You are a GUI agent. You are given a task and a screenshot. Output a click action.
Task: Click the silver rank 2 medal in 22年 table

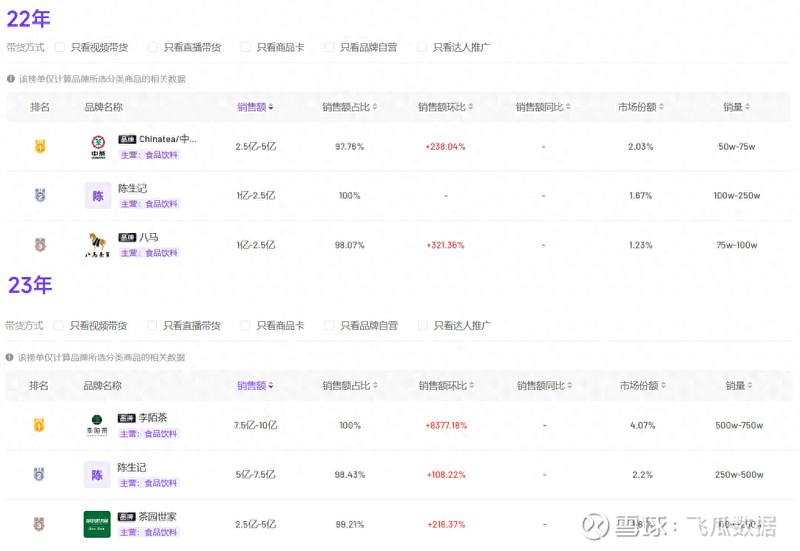pyautogui.click(x=40, y=195)
